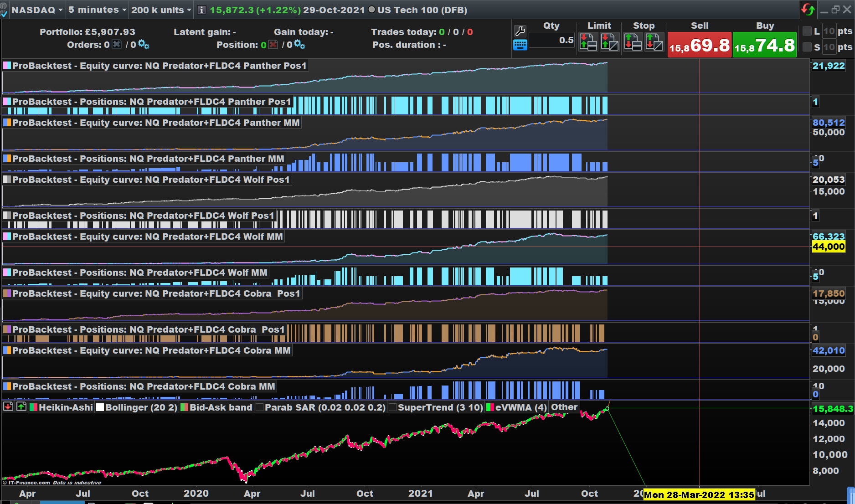The height and width of the screenshot is (504, 855).
Task: Click the red-green refresh arrows icon
Action: 808,10
